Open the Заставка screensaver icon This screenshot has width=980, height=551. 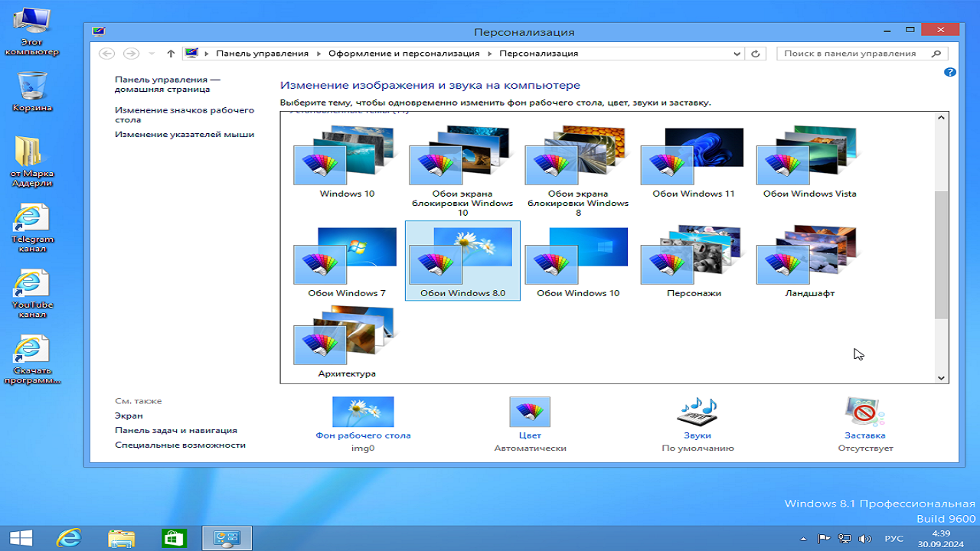click(x=865, y=412)
